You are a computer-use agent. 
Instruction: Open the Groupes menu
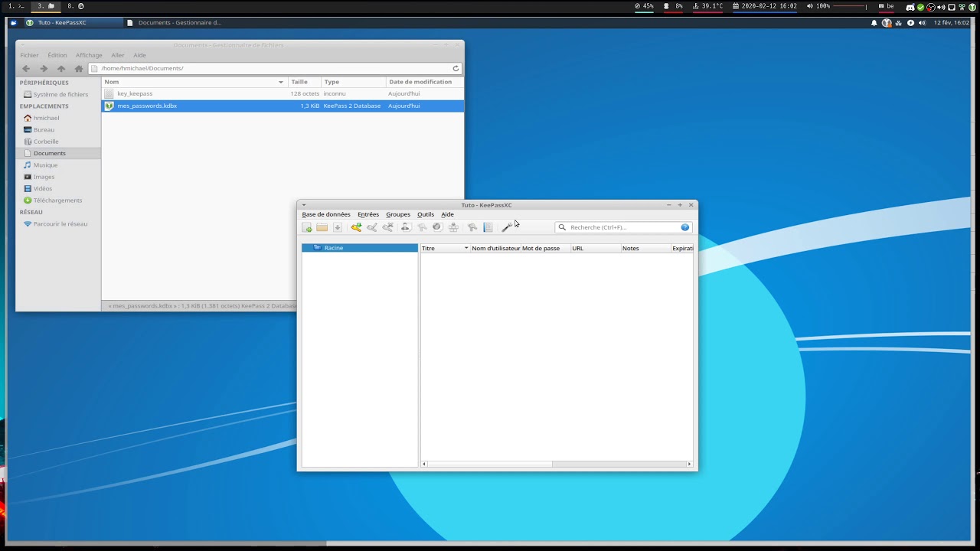tap(398, 214)
